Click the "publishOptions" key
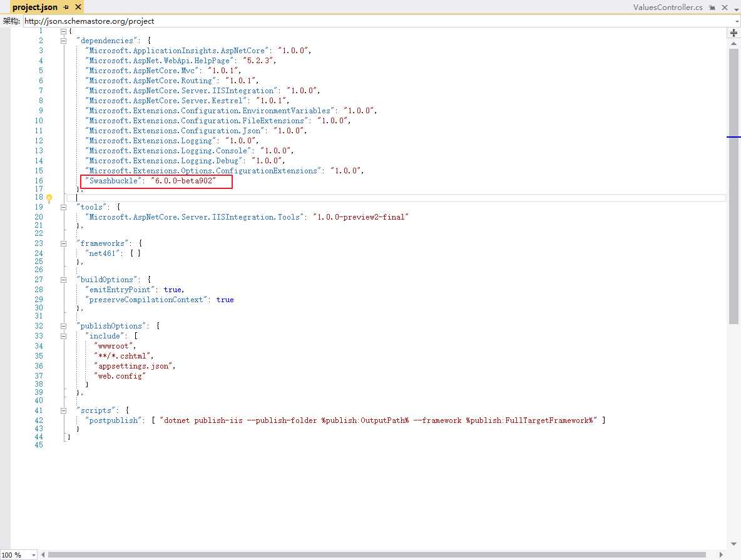 click(x=111, y=326)
